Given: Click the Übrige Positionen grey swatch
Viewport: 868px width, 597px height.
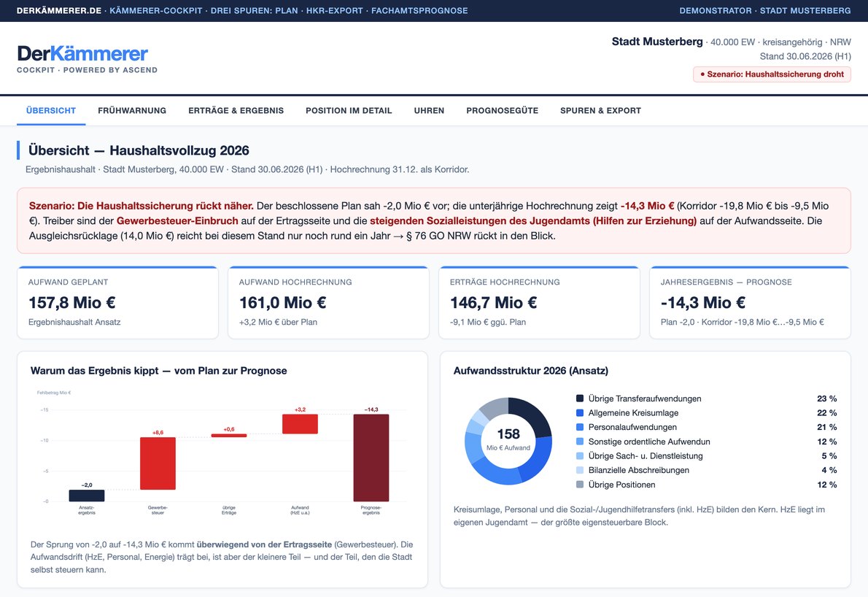Looking at the screenshot, I should [x=580, y=485].
